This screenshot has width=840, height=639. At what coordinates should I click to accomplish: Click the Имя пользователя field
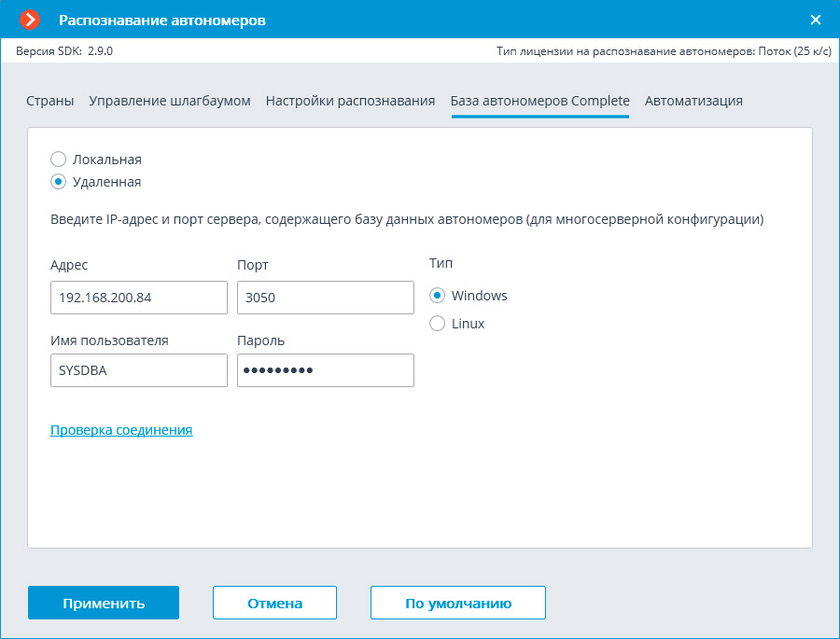pyautogui.click(x=139, y=370)
